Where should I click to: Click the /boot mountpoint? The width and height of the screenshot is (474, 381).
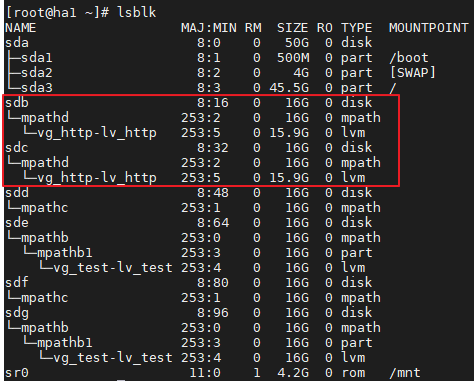tap(409, 58)
